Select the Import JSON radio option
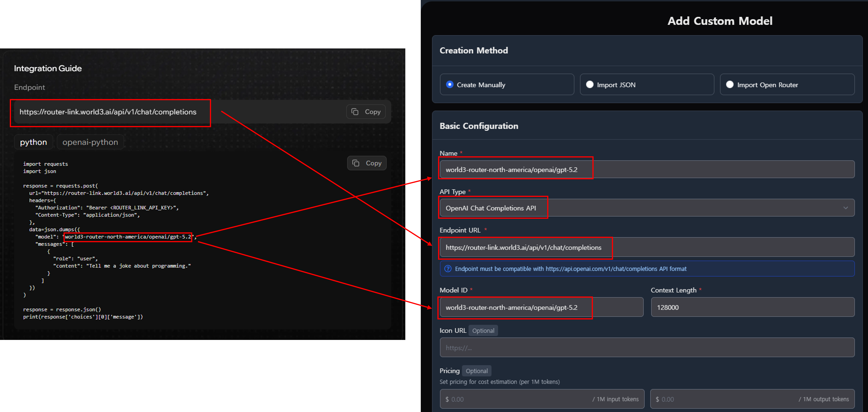This screenshot has width=868, height=412. coord(590,85)
